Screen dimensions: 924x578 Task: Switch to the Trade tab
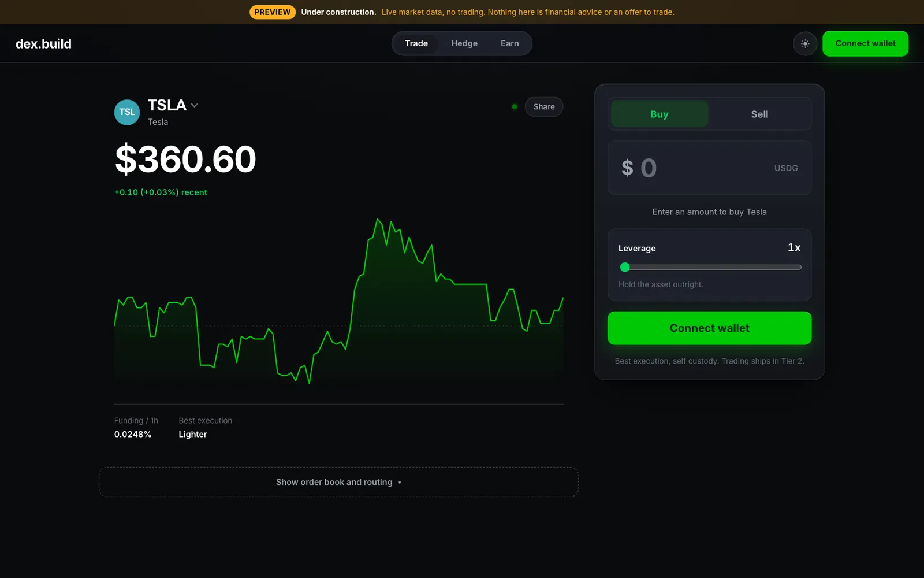pos(416,43)
